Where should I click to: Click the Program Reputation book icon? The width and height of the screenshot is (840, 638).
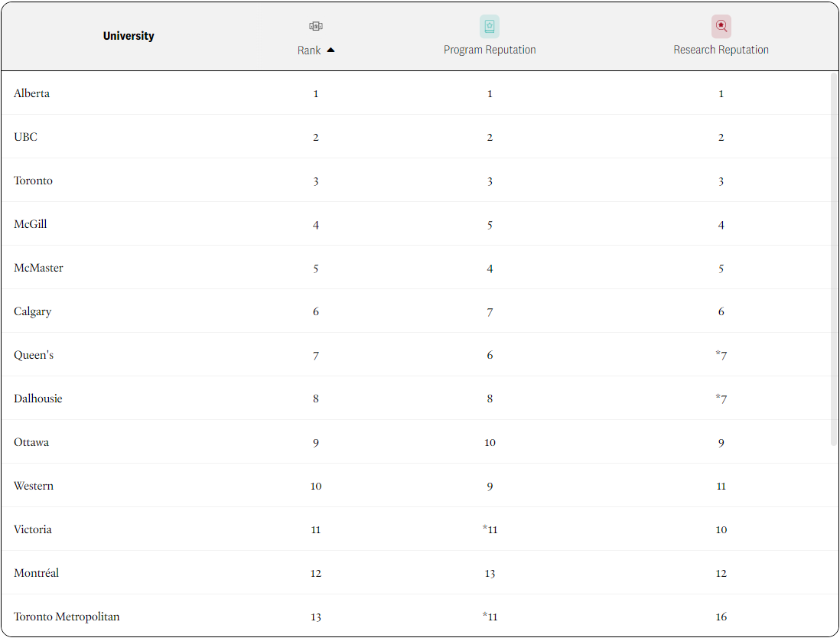pyautogui.click(x=489, y=26)
